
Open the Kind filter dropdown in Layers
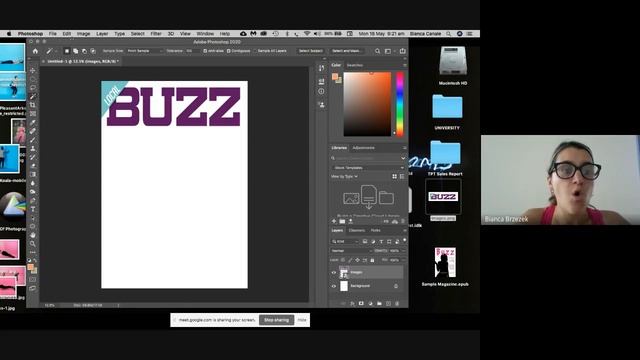click(x=345, y=242)
